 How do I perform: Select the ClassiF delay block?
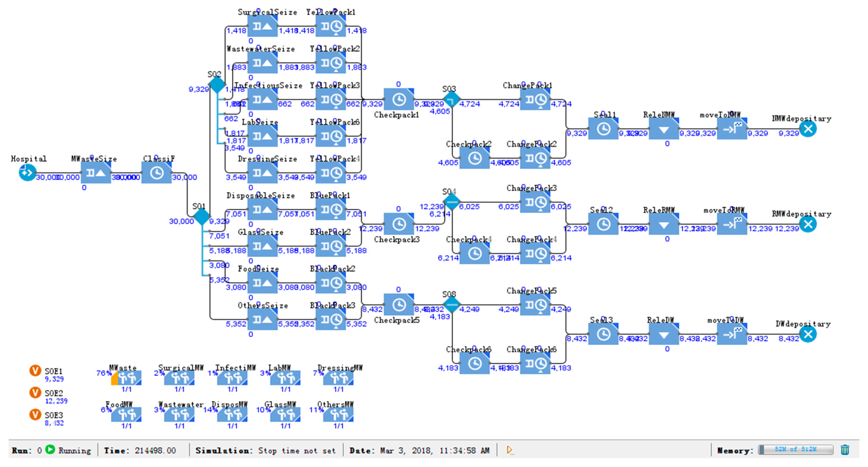pyautogui.click(x=156, y=173)
